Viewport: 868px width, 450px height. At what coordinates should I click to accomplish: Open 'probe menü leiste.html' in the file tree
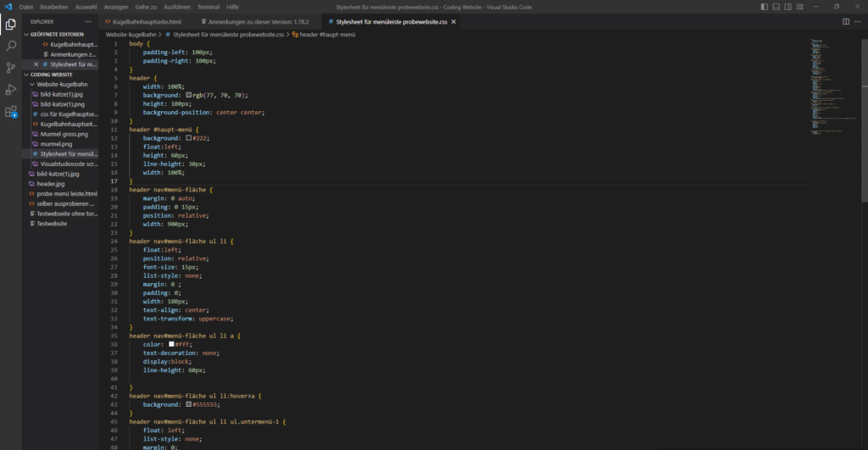pyautogui.click(x=66, y=193)
